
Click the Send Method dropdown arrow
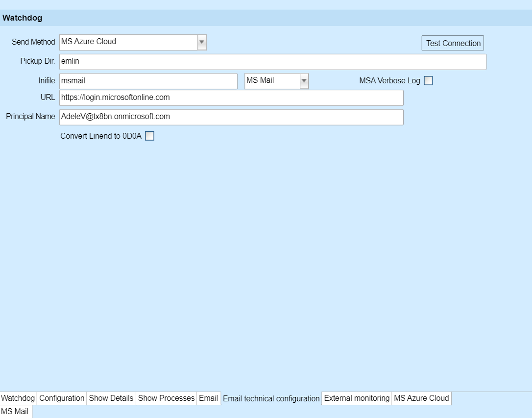tap(201, 43)
